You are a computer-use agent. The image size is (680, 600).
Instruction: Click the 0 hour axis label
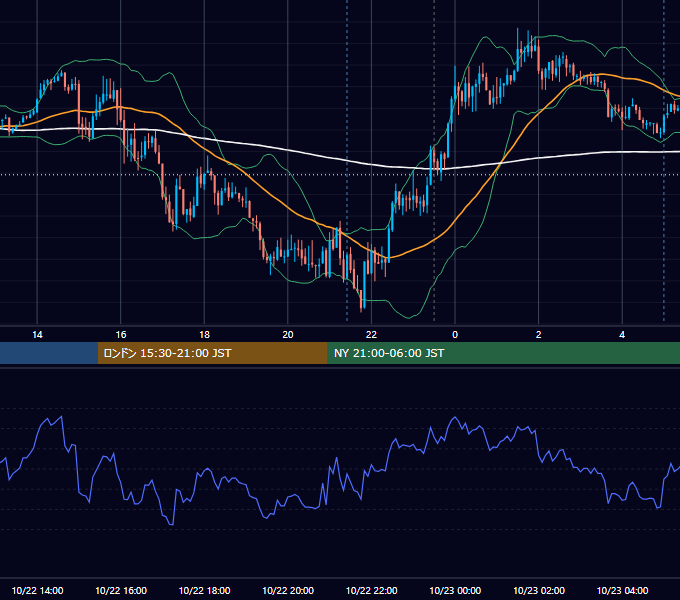tap(455, 335)
